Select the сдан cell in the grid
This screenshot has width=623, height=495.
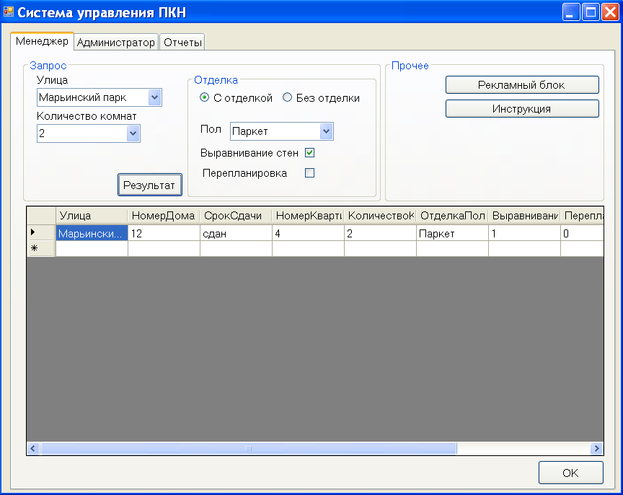[236, 233]
